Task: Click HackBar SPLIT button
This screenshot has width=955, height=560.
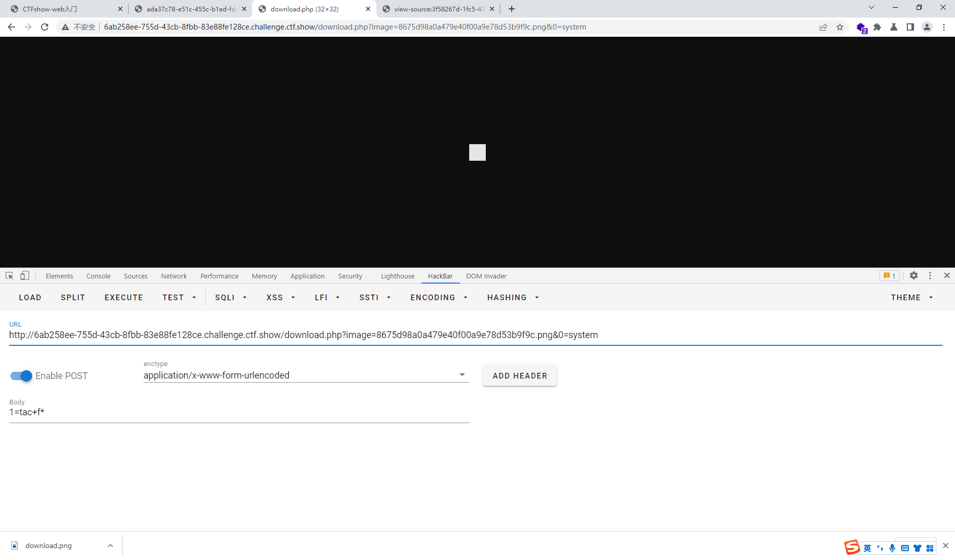Action: tap(73, 298)
